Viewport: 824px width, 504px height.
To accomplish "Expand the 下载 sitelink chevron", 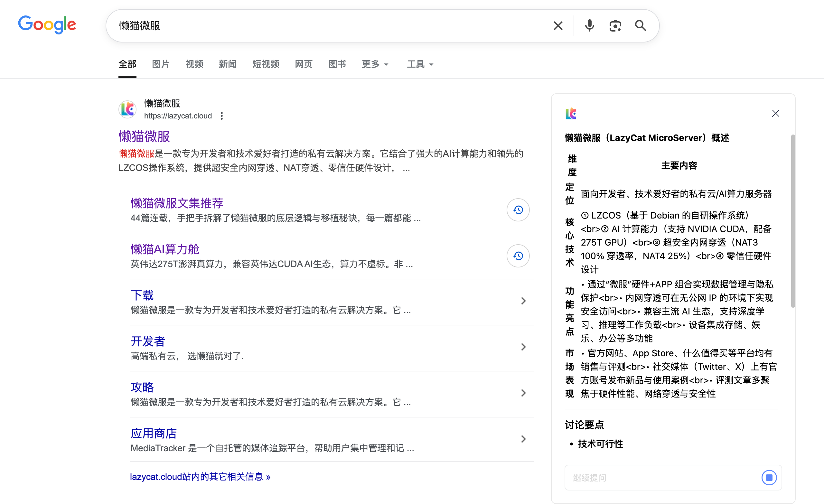I will (x=523, y=301).
